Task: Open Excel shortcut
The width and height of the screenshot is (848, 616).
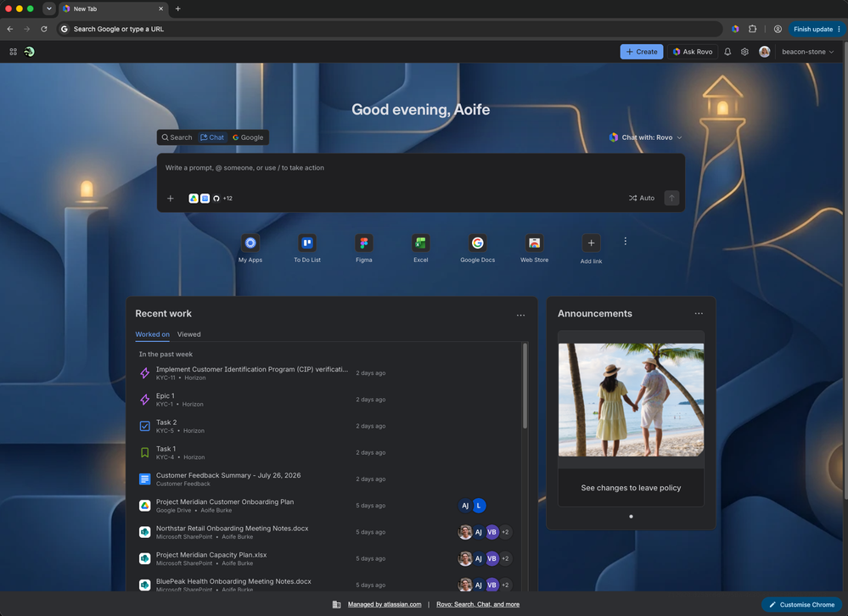Action: point(421,249)
